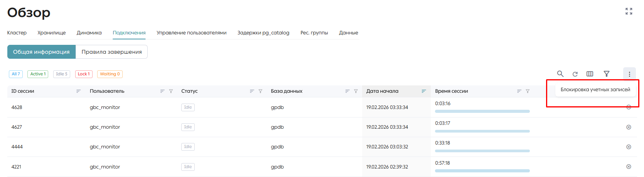Open the Подключения tab

pos(129,33)
